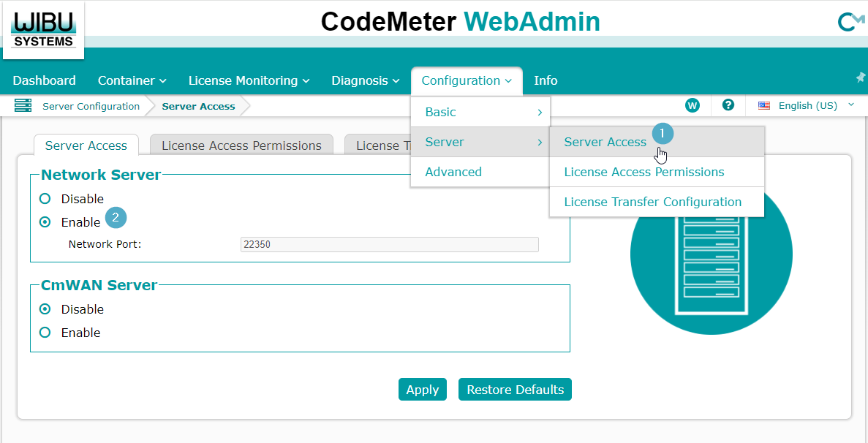Click the Server Access breadcrumb
This screenshot has width=868, height=443.
[198, 106]
